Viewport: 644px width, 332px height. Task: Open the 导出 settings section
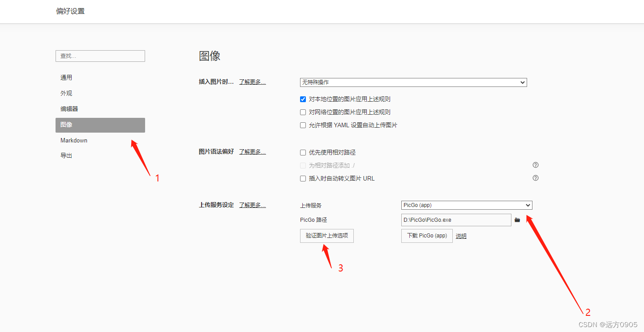point(100,155)
